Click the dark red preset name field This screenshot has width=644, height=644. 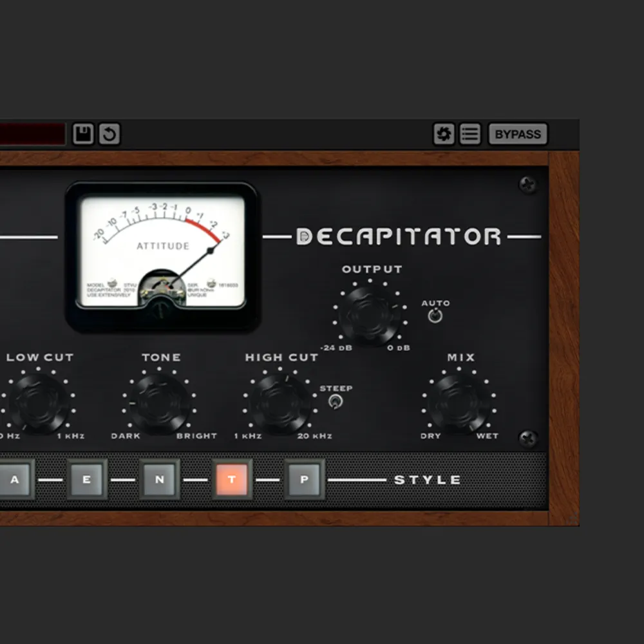pyautogui.click(x=32, y=135)
